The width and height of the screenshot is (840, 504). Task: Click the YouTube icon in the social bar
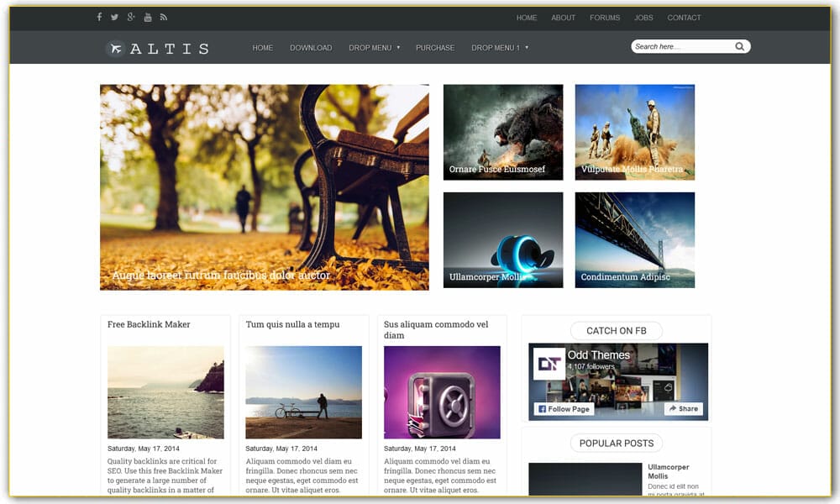tap(147, 16)
